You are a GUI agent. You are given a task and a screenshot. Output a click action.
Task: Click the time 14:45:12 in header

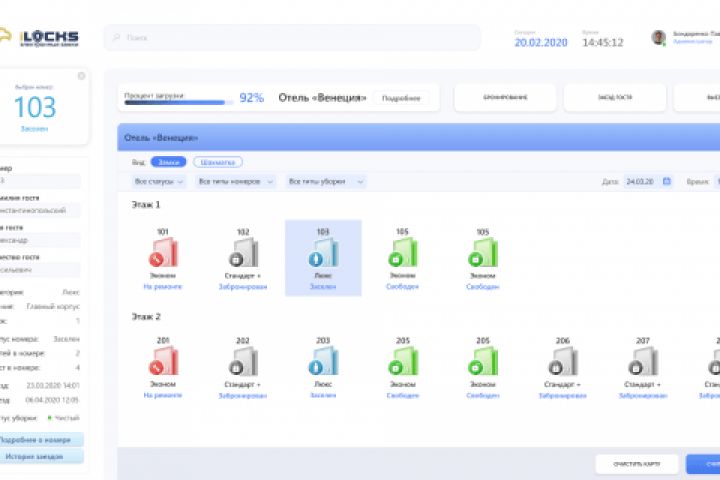(603, 42)
